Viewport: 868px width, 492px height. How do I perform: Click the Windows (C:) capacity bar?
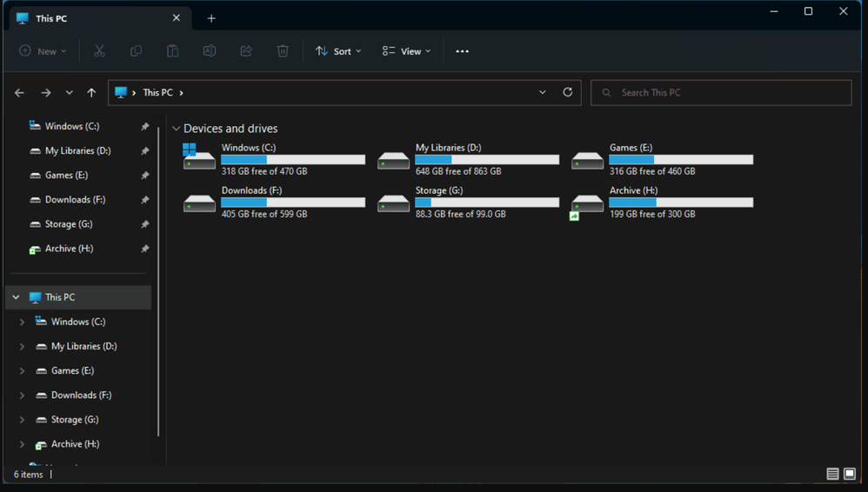(x=293, y=159)
